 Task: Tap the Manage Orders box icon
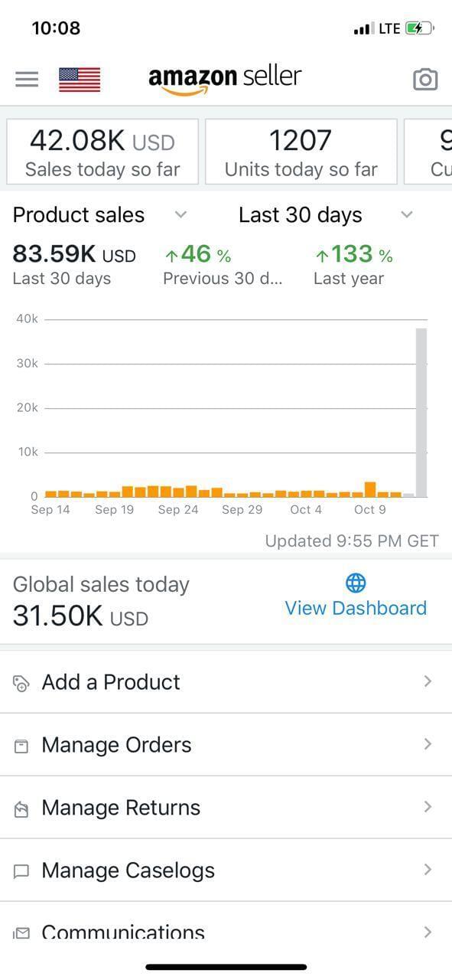[x=21, y=746]
